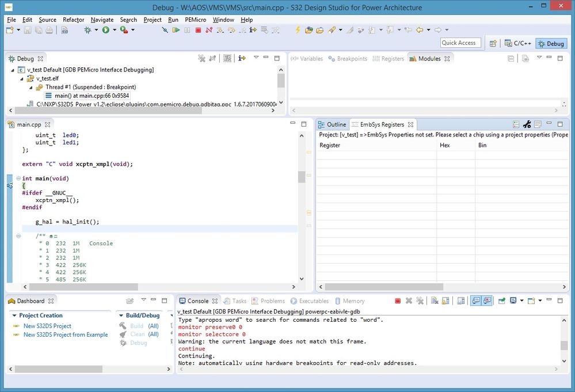
Task: Open the Navigate menu
Action: pyautogui.click(x=102, y=20)
